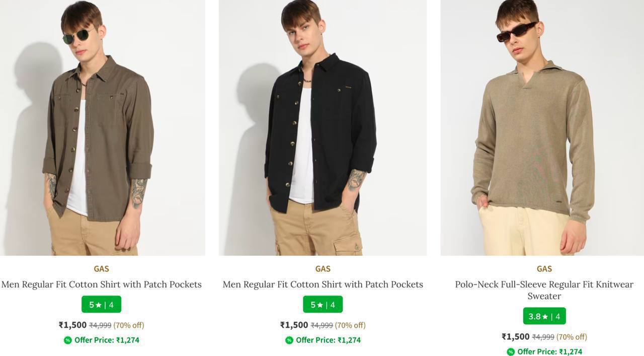Image resolution: width=644 pixels, height=356 pixels.
Task: Open the second Men Regular Fit Cotton Shirt title
Action: click(x=323, y=284)
